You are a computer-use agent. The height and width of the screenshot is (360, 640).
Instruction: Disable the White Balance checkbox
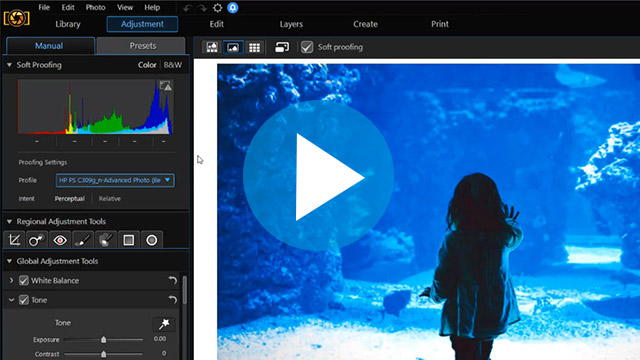click(x=24, y=280)
